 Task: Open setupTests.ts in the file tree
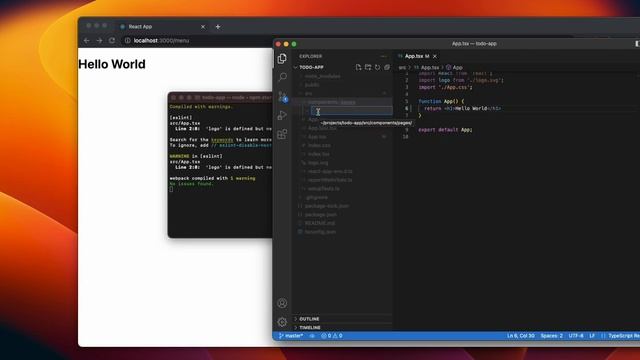pos(324,189)
